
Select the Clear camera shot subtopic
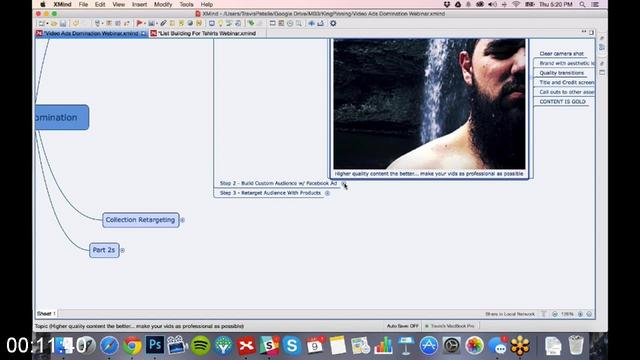point(561,54)
